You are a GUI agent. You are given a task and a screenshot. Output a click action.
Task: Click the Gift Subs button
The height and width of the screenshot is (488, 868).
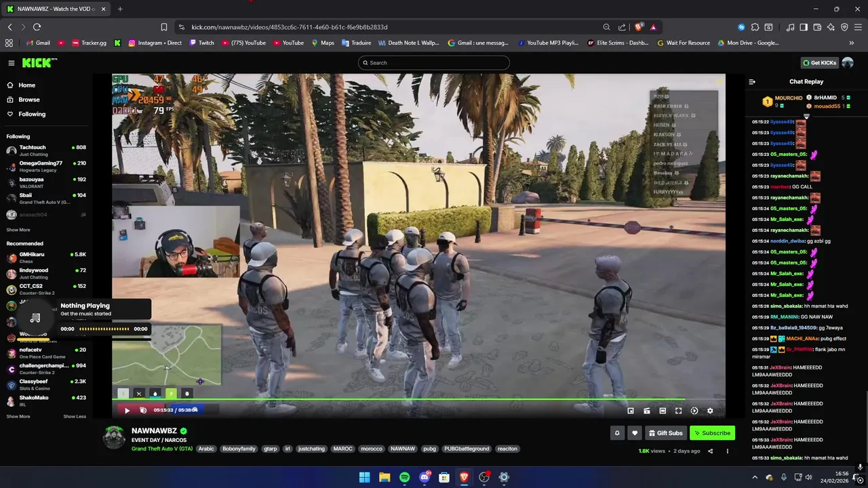coord(665,433)
